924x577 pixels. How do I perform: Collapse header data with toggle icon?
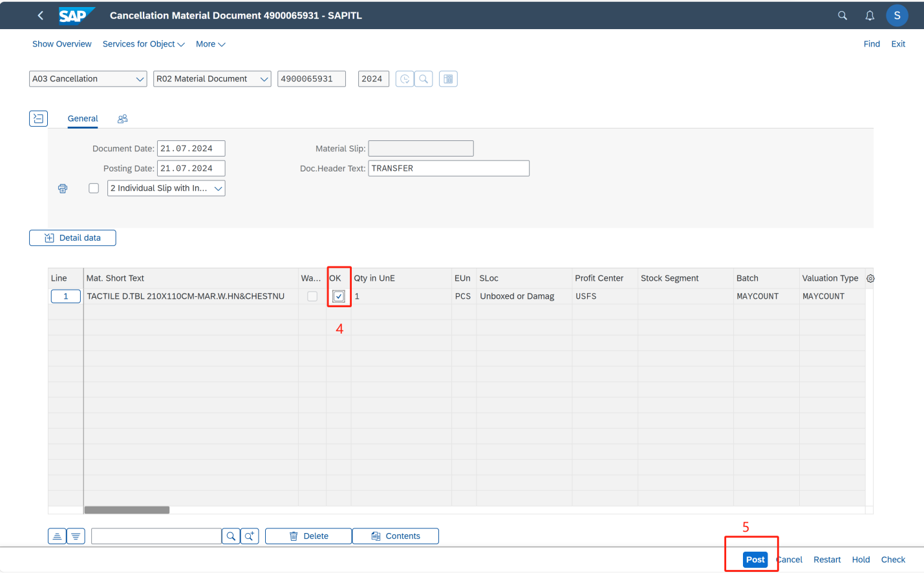tap(39, 118)
